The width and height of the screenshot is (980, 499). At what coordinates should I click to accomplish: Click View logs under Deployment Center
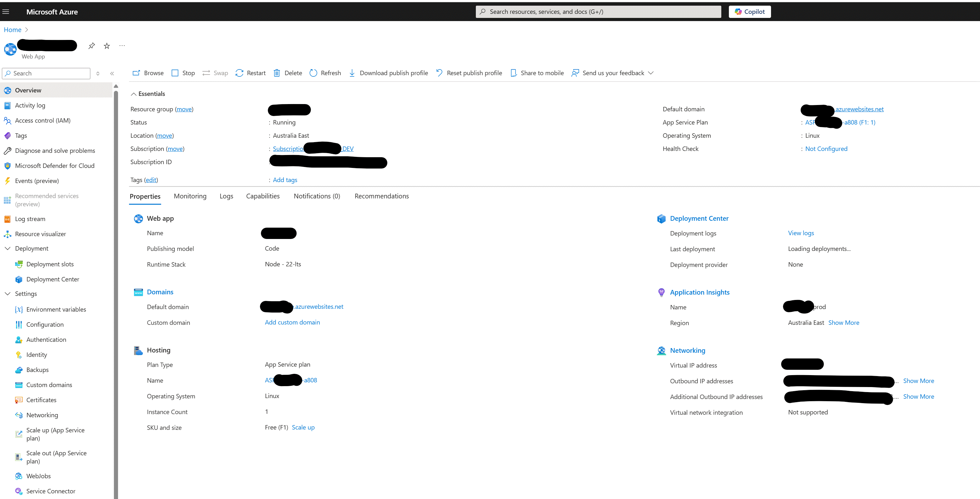click(x=801, y=233)
